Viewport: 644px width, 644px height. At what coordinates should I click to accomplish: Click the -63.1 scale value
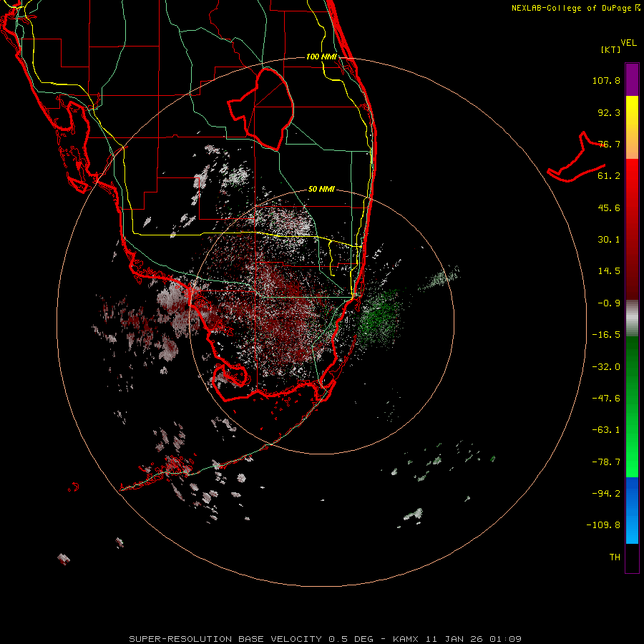(x=606, y=430)
